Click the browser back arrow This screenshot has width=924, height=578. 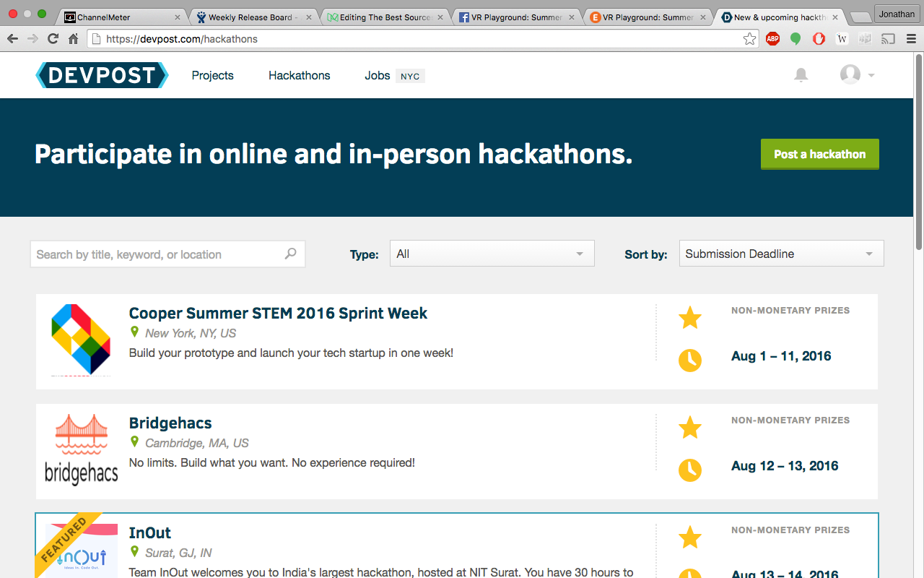(13, 39)
